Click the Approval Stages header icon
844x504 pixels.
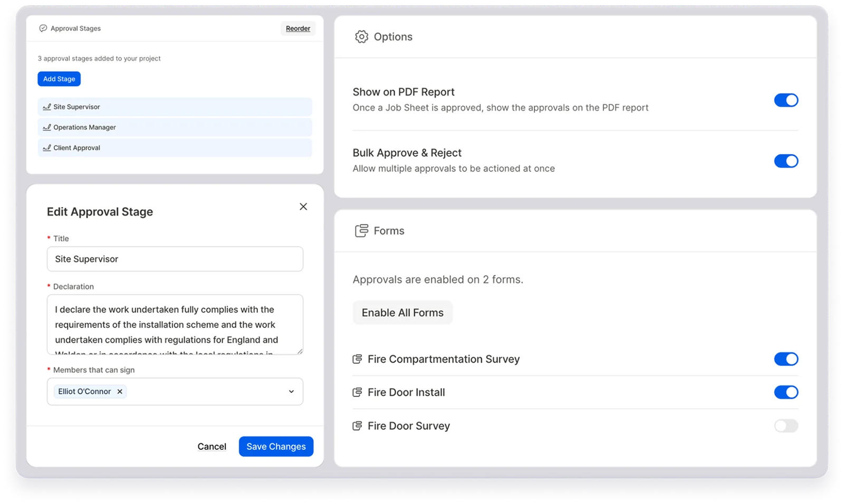(x=43, y=28)
